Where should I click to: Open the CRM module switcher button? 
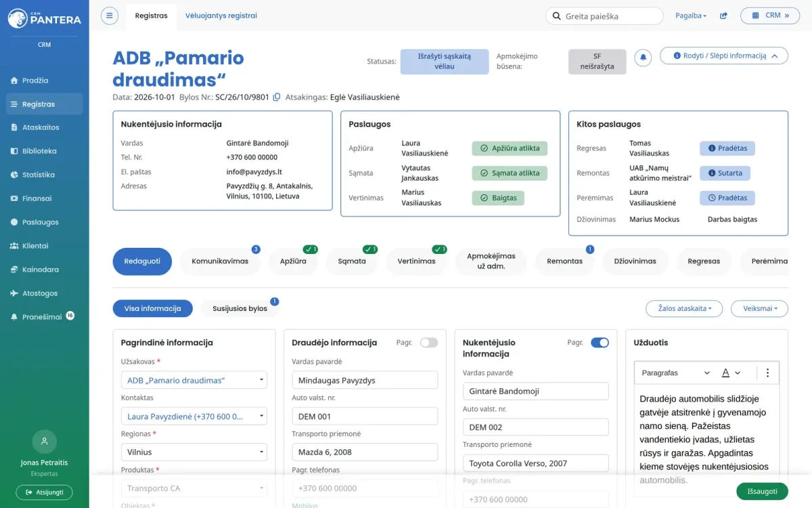(x=770, y=16)
